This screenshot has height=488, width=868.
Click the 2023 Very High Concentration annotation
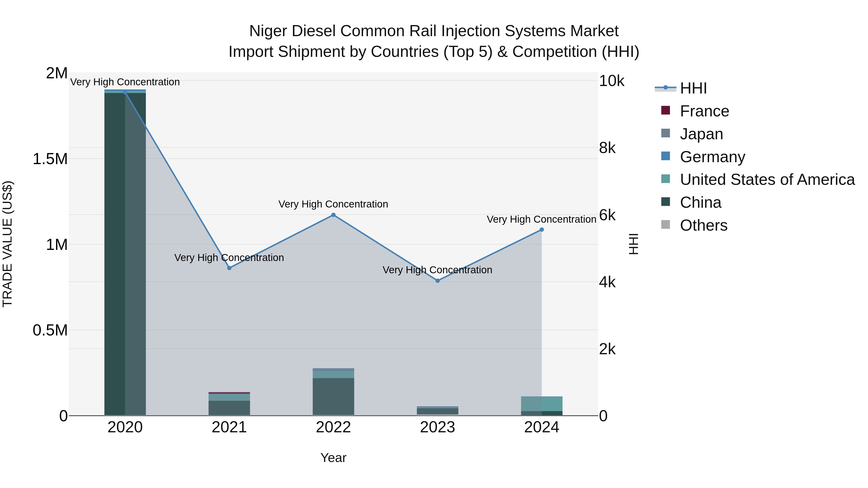(x=437, y=270)
